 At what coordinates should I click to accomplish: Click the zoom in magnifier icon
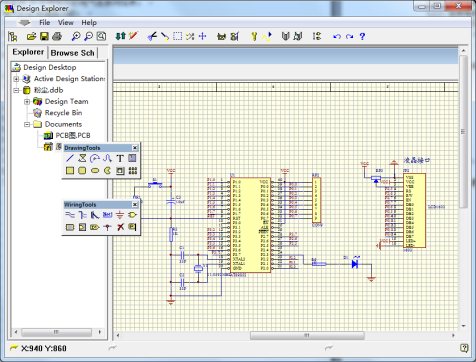click(76, 36)
